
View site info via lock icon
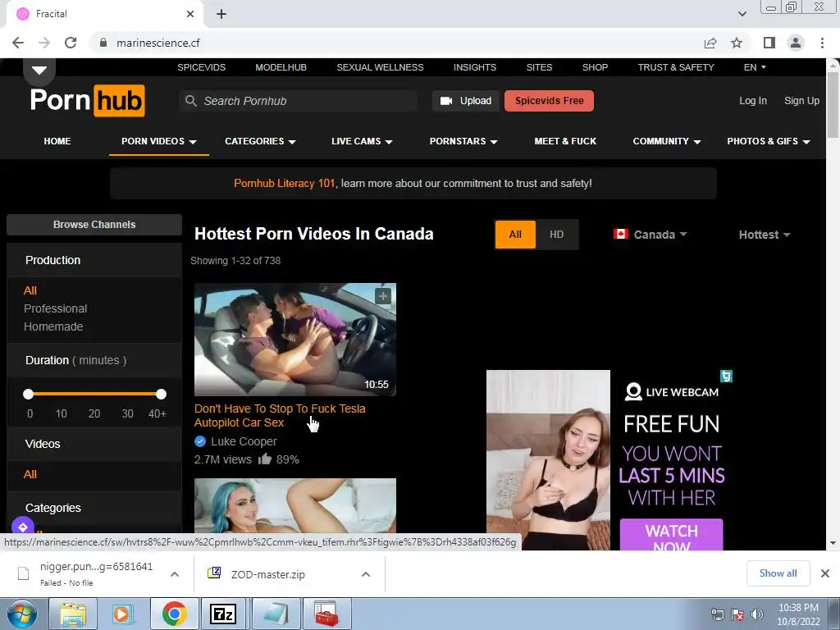pyautogui.click(x=103, y=43)
